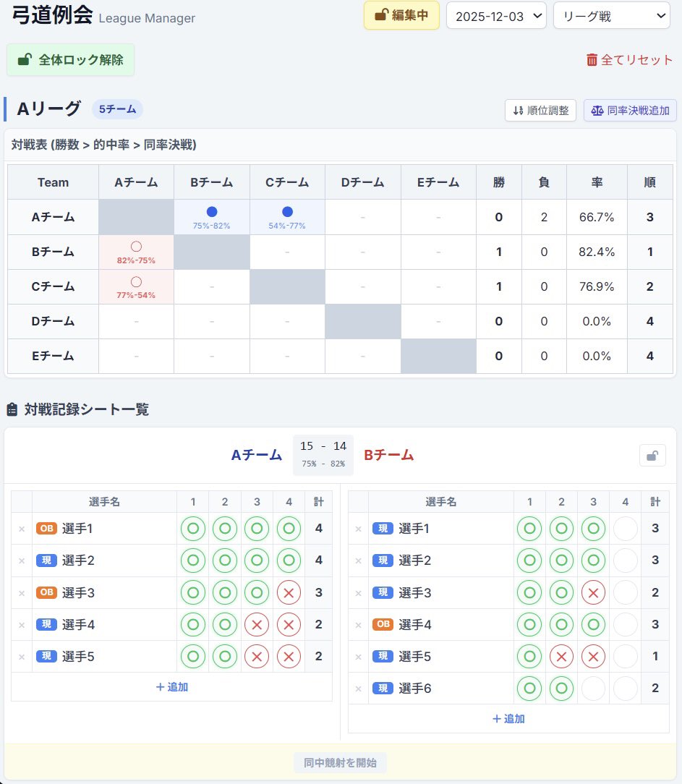Click 全体ロック解除 button

pyautogui.click(x=70, y=60)
